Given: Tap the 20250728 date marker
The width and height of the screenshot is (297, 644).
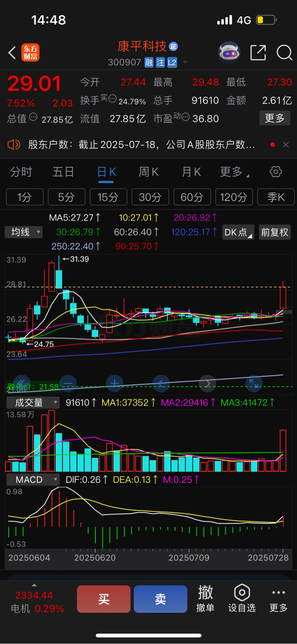Looking at the screenshot, I should click(x=268, y=558).
